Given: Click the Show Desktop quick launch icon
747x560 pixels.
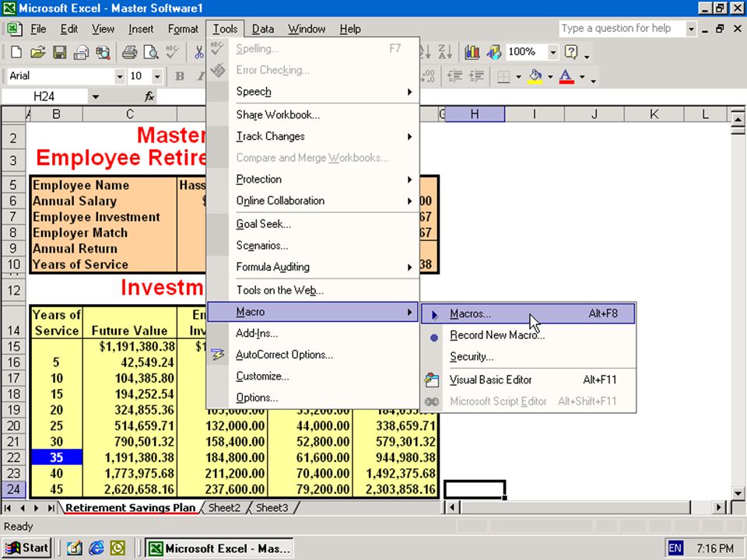Looking at the screenshot, I should [x=75, y=548].
